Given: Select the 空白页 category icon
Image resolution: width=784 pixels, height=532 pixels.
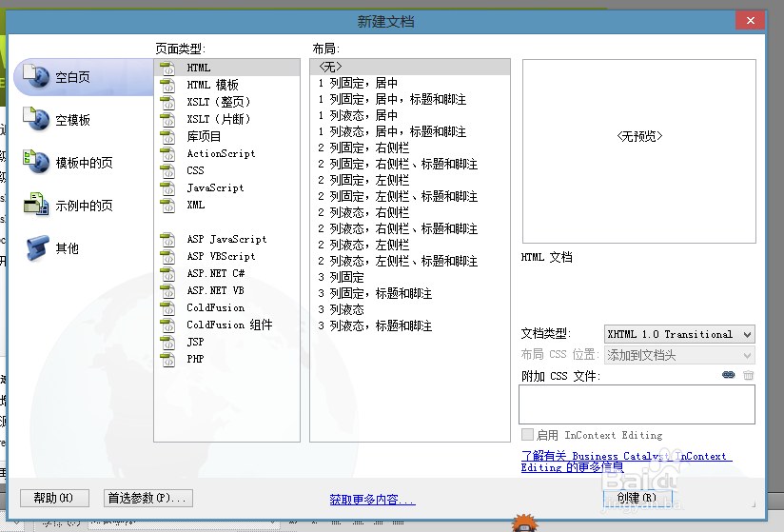Looking at the screenshot, I should [36, 76].
